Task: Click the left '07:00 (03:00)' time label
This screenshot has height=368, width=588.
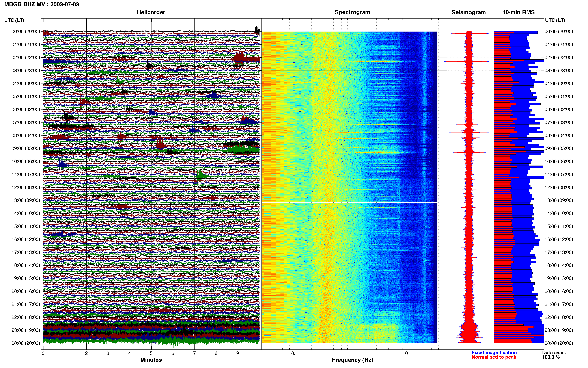Action: tap(26, 122)
